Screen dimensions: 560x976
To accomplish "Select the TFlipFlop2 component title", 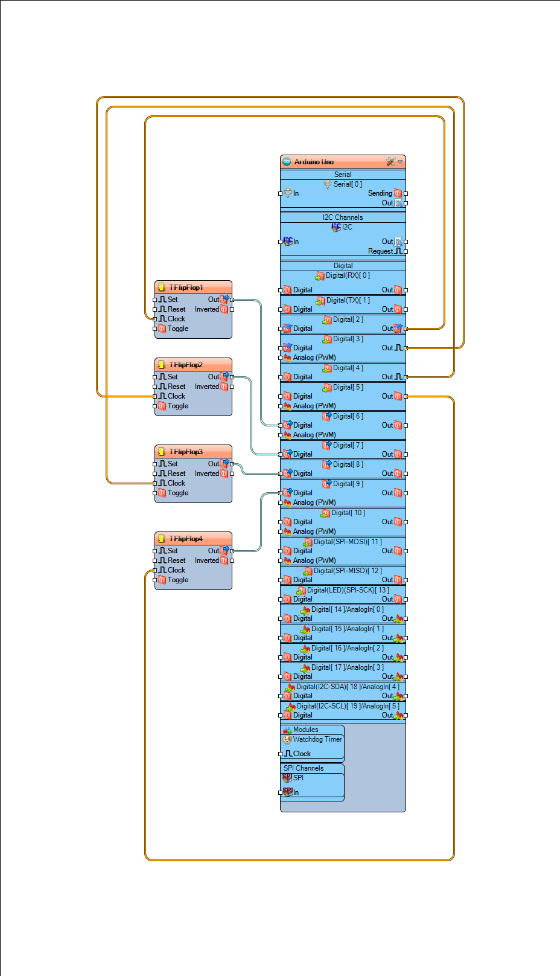I will click(186, 365).
